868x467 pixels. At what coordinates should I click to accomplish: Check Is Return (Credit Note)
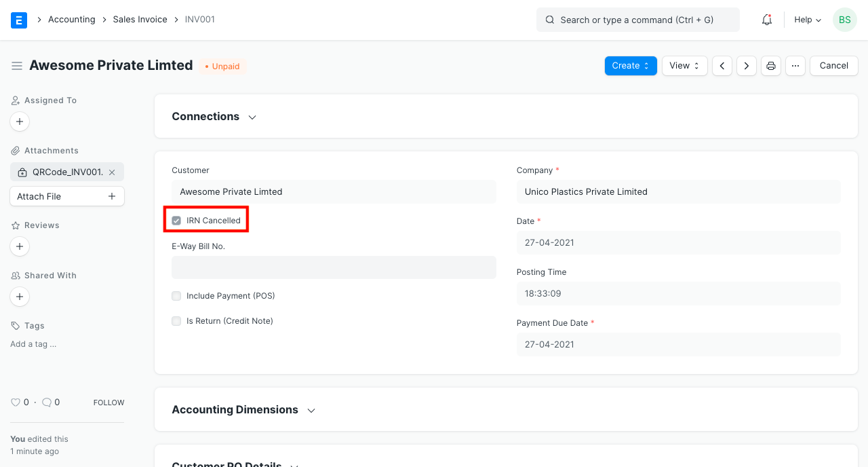tap(176, 321)
